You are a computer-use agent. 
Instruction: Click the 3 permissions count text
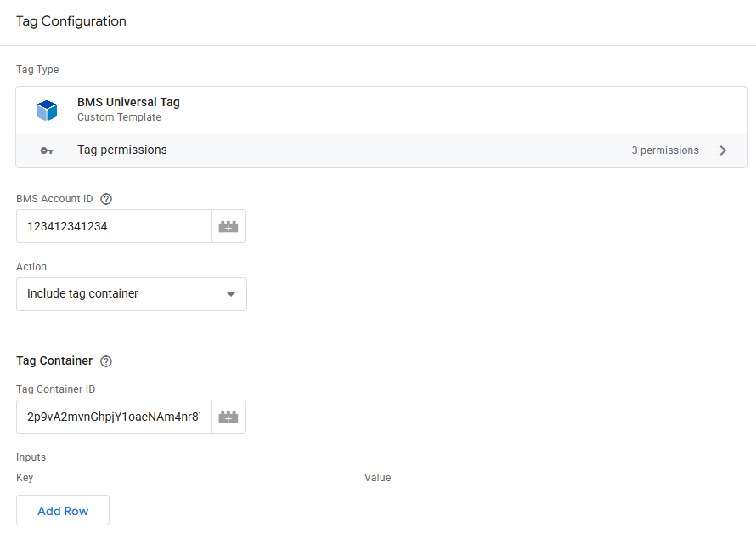click(665, 150)
